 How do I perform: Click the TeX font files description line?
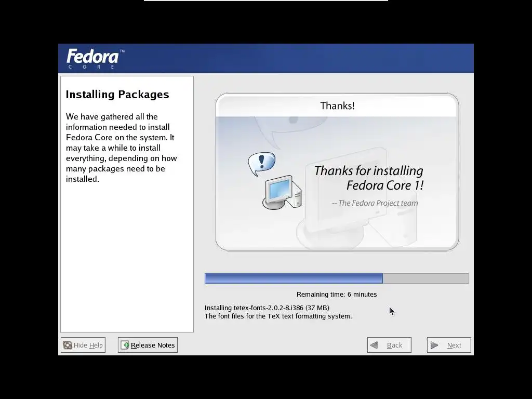[x=278, y=316]
